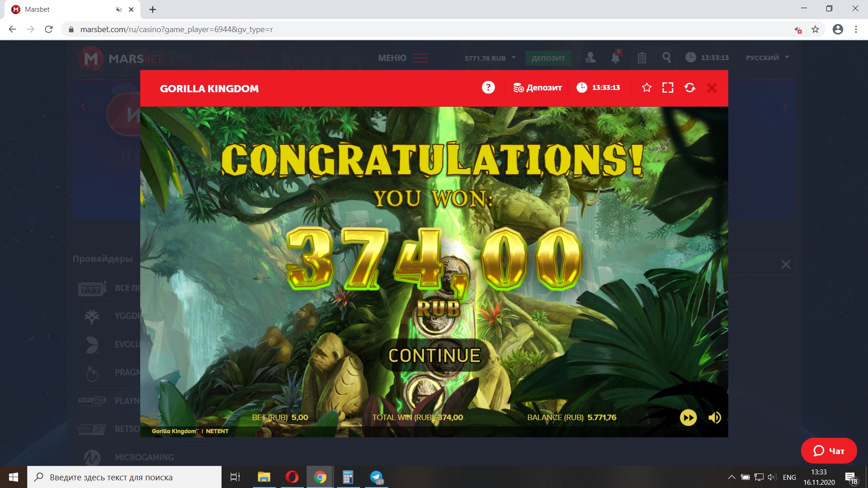Click the browser address bar URL
The width and height of the screenshot is (868, 488).
pos(176,29)
